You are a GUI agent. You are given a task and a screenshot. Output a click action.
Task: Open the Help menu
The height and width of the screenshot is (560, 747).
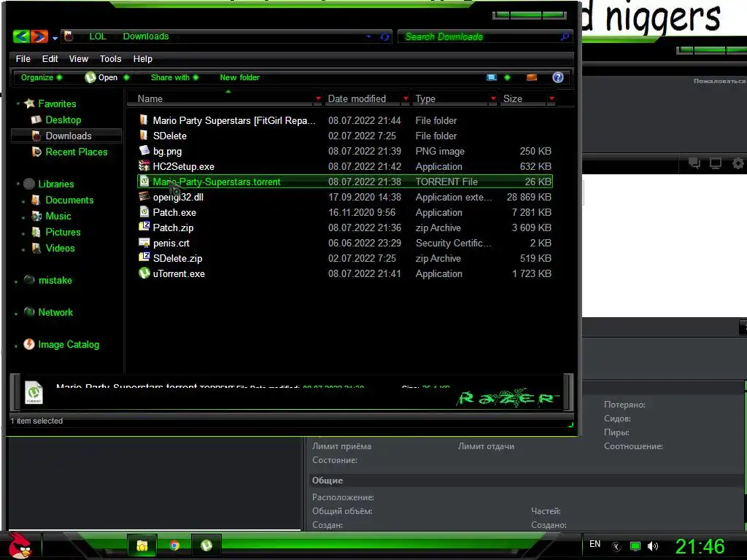[x=142, y=58]
